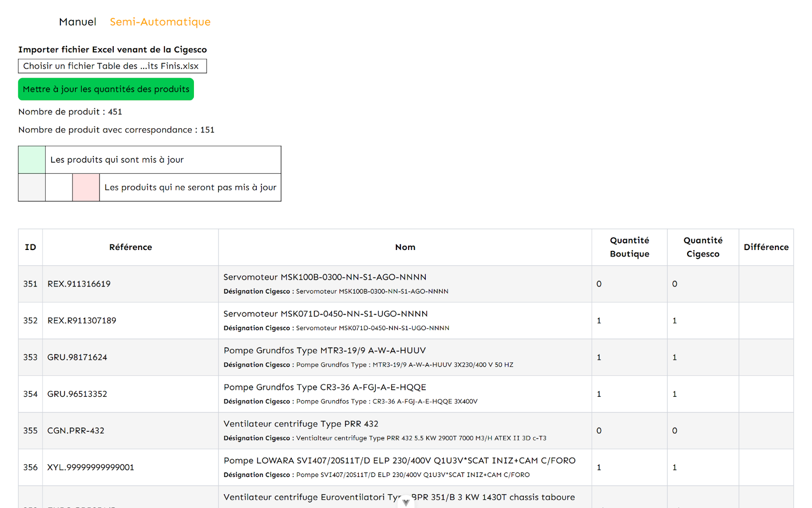Click product name Pompe Grundfos Type CR3-36 A-FGJ-A-E-HQQE
Screen dimensions: 812x508
325,387
